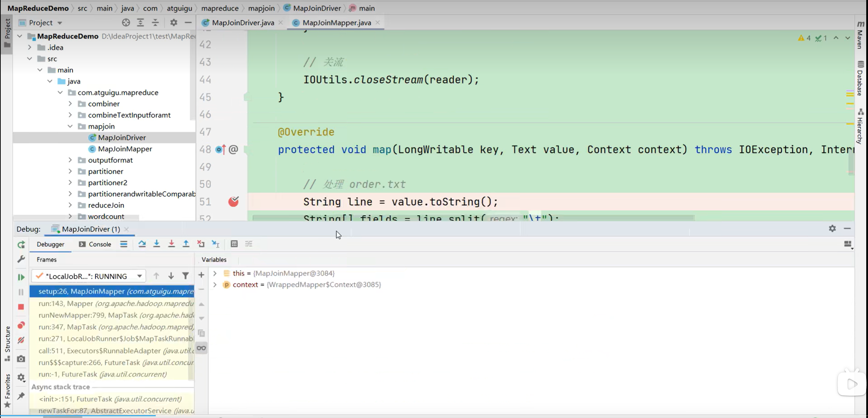Duplicate watch copy icon
Screen dimensions: 868x418
coord(201,333)
